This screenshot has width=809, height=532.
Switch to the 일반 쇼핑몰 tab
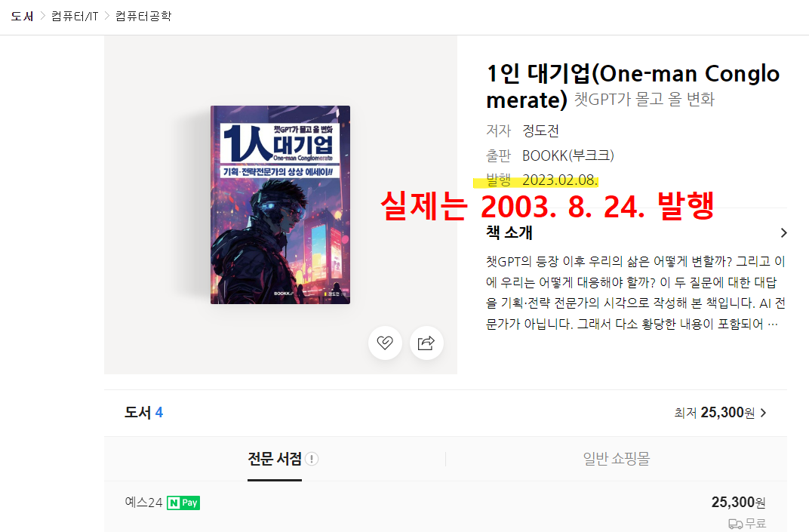616,459
